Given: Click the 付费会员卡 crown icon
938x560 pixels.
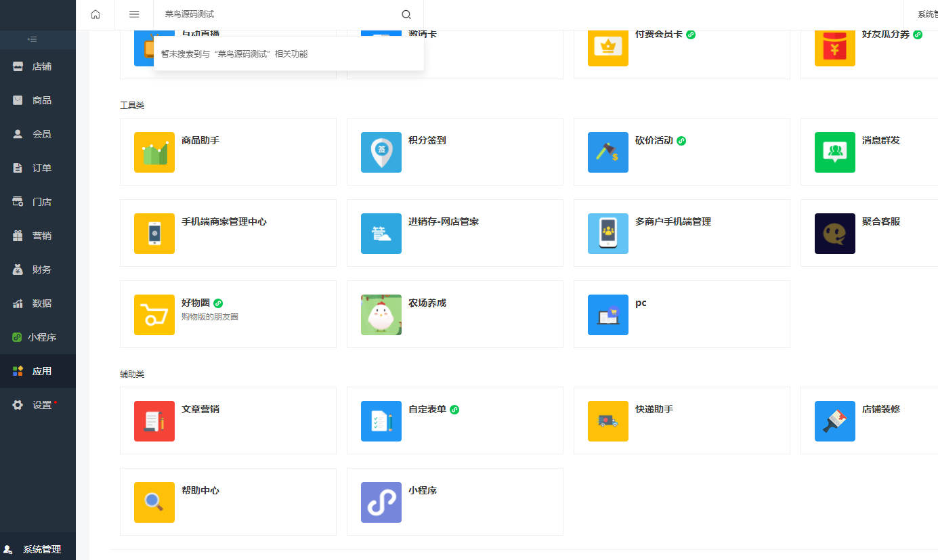Looking at the screenshot, I should click(608, 47).
